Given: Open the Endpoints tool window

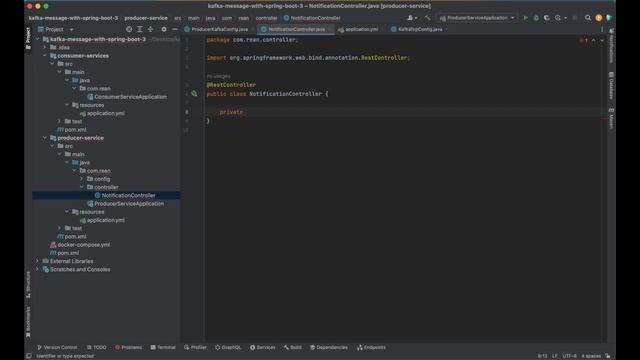Looking at the screenshot, I should click(371, 347).
